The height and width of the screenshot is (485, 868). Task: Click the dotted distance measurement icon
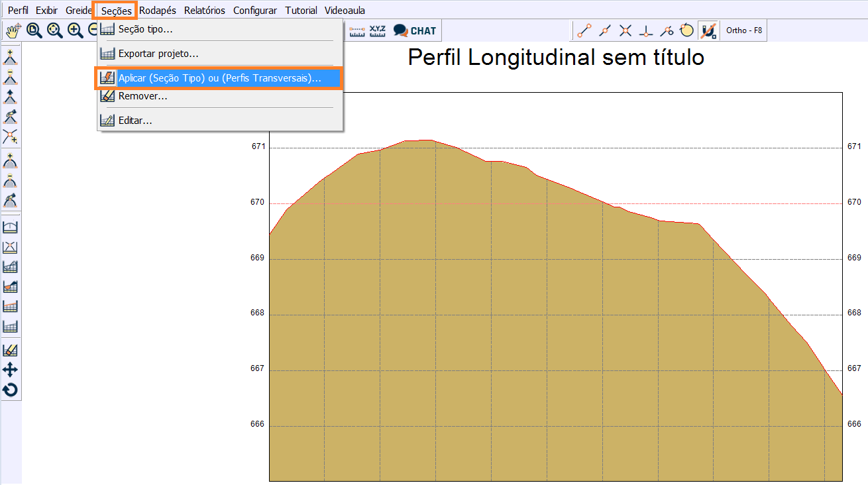coord(356,30)
